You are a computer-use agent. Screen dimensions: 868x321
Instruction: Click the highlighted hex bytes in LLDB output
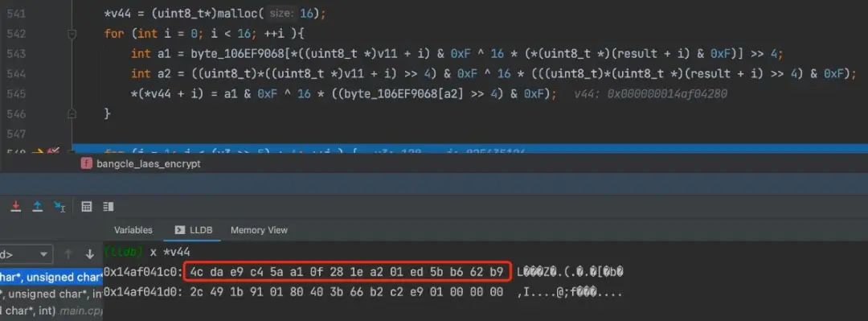(346, 272)
